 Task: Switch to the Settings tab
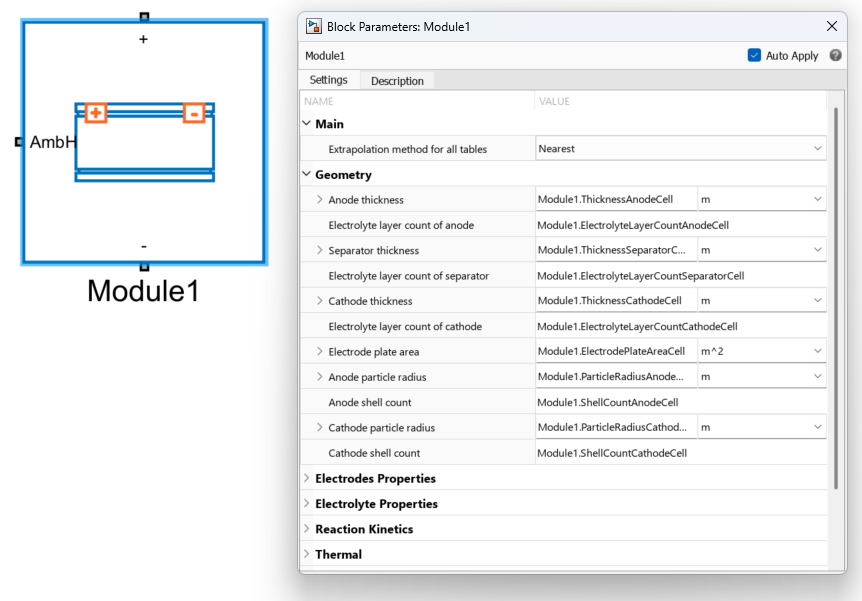[329, 80]
